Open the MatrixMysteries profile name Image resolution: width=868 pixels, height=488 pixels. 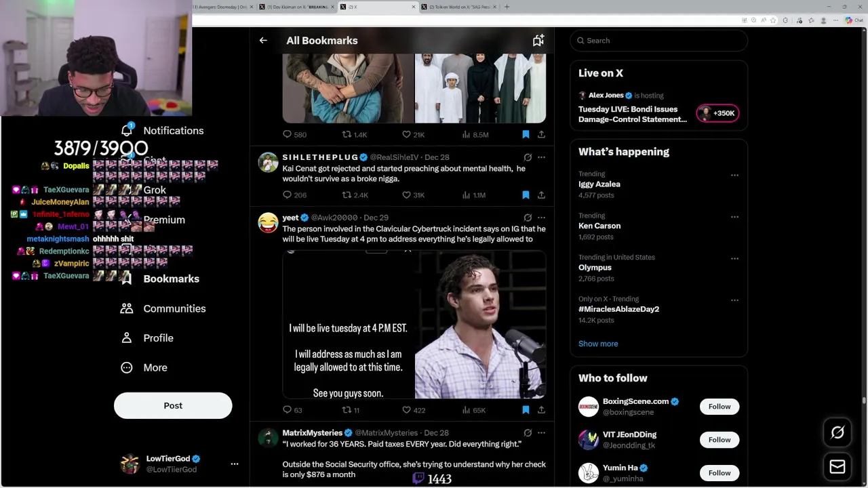(x=312, y=433)
